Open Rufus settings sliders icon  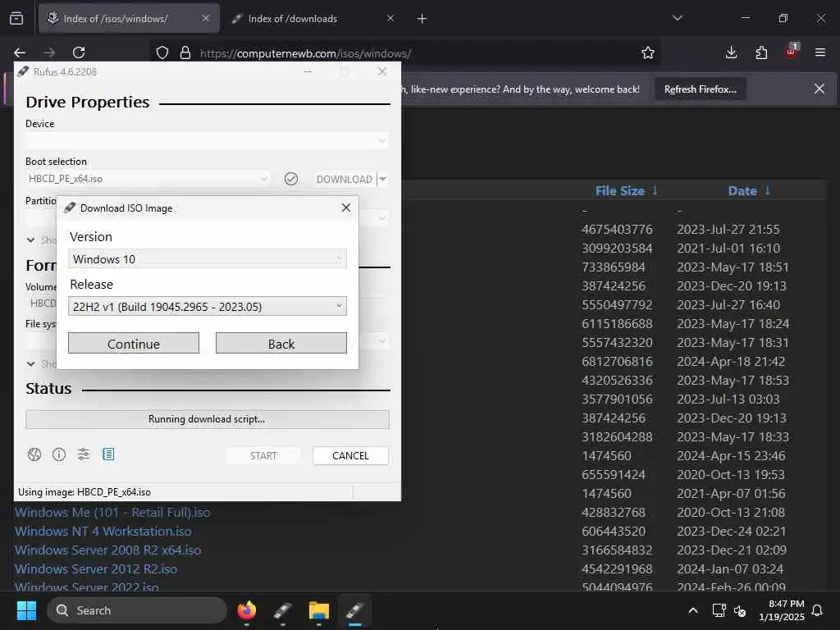point(84,454)
